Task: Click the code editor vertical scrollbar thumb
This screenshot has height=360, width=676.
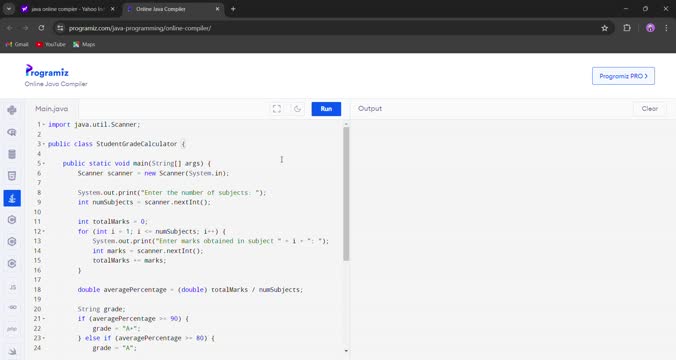Action: [346, 194]
